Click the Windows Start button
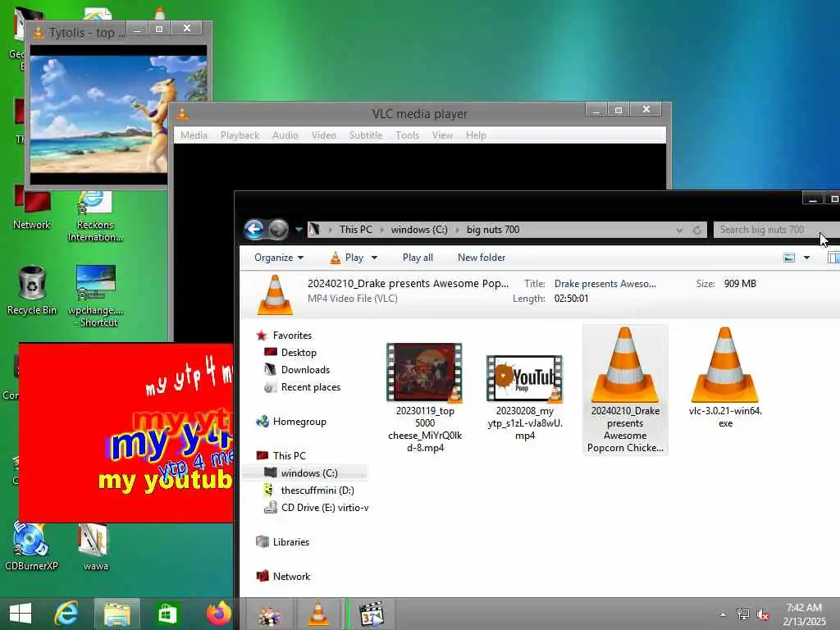 [x=21, y=614]
